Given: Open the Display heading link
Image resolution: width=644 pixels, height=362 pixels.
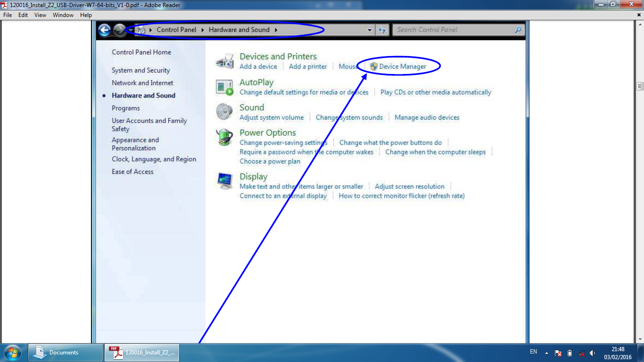Looking at the screenshot, I should click(x=254, y=176).
